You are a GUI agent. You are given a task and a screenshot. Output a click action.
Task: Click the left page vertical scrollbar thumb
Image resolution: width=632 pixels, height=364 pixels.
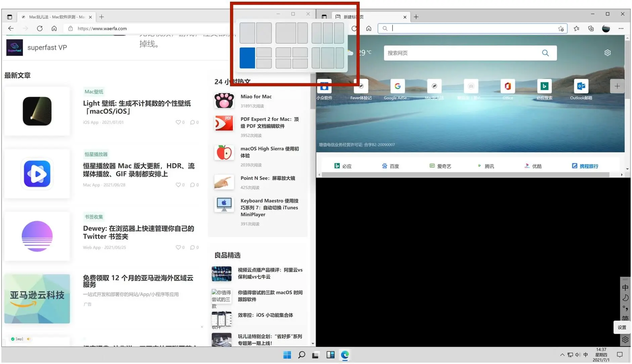[x=313, y=91]
